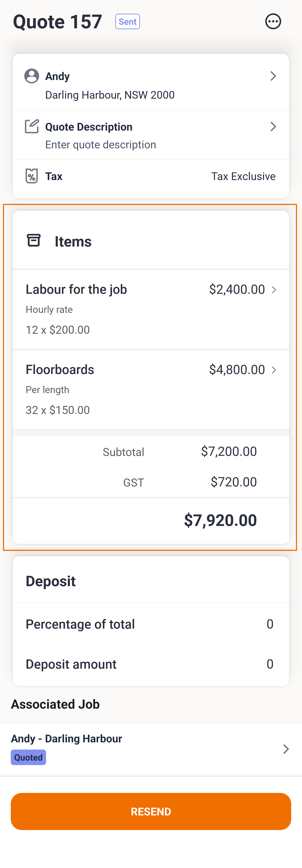Select the Labour for the job item

[76, 289]
